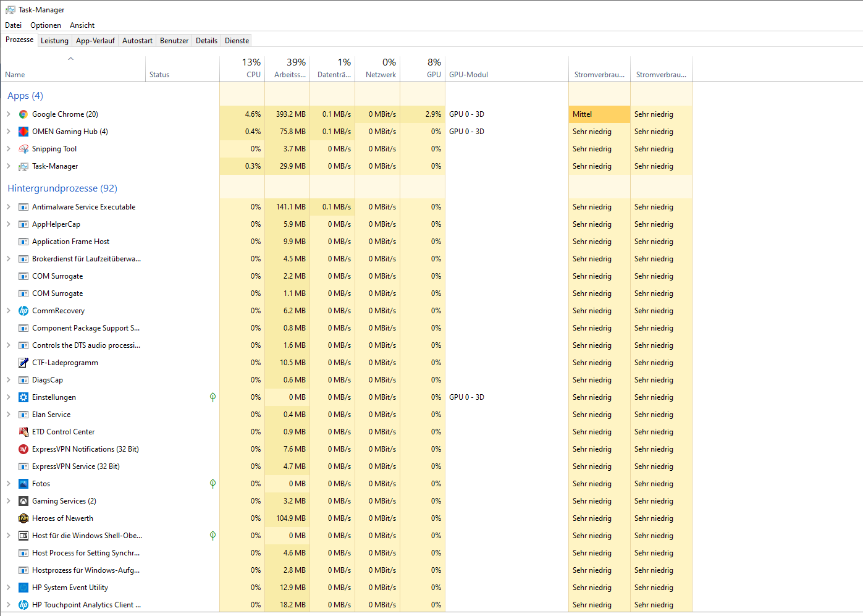Click the Fotos app icon

[x=23, y=484]
